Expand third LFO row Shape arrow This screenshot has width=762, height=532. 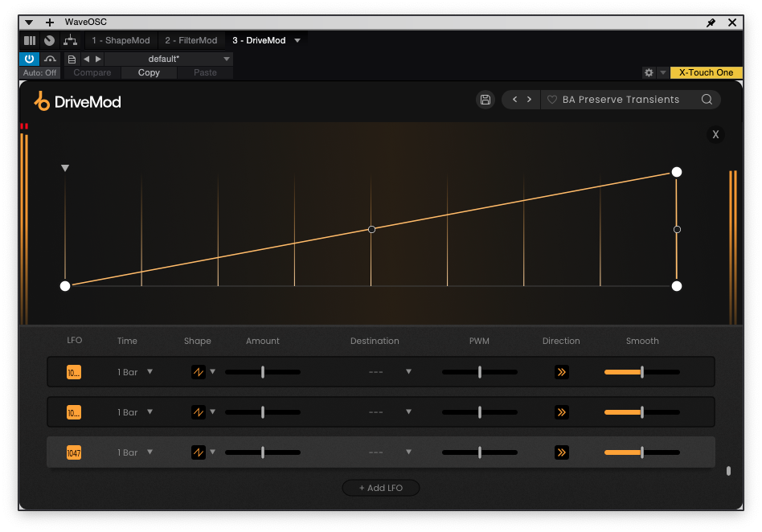point(212,452)
